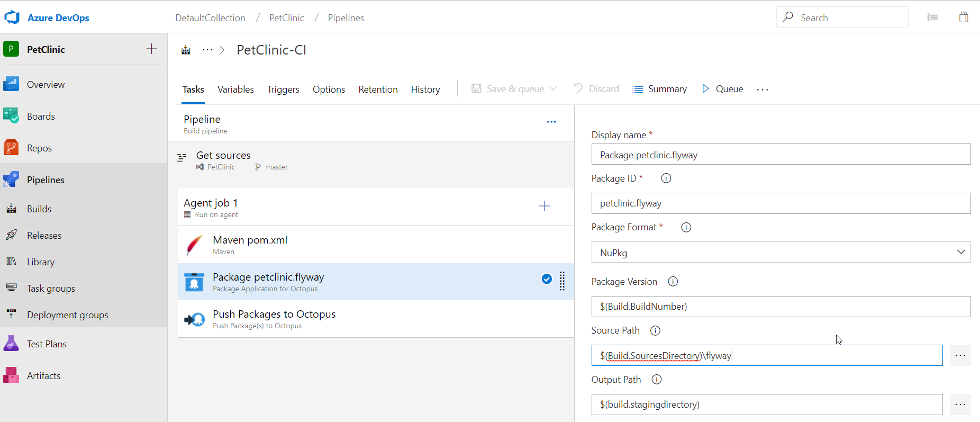Click the Package ID info icon
Viewport: 980px width, 422px height.
point(666,178)
